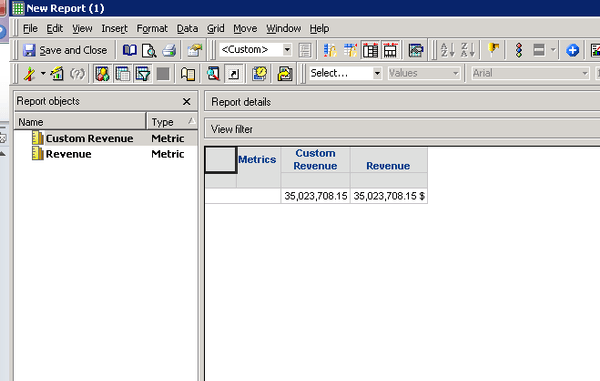Viewport: 600px width, 381px height.
Task: Toggle the auto-fit row height icon
Action: [390, 50]
